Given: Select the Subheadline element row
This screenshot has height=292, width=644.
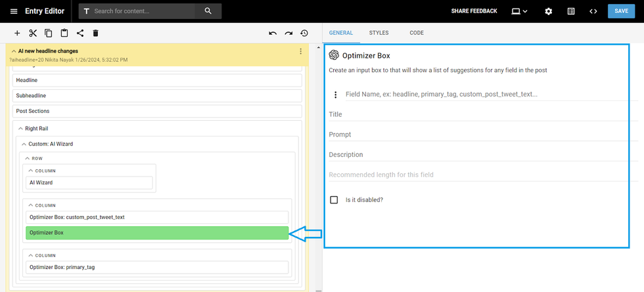Looking at the screenshot, I should pyautogui.click(x=157, y=96).
